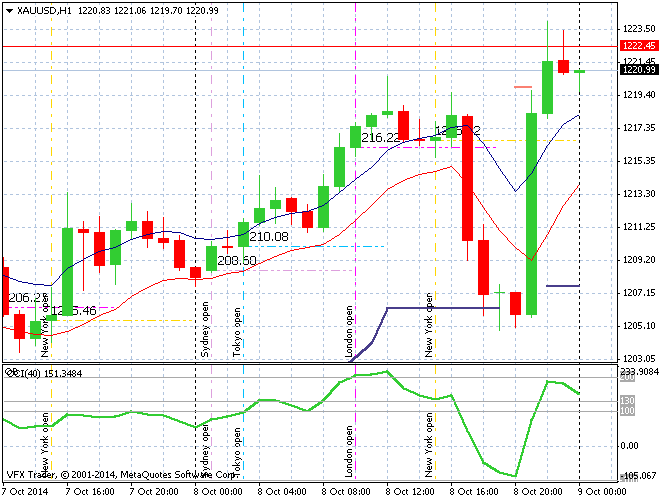Select Tokyo open label in price chart

[237, 332]
